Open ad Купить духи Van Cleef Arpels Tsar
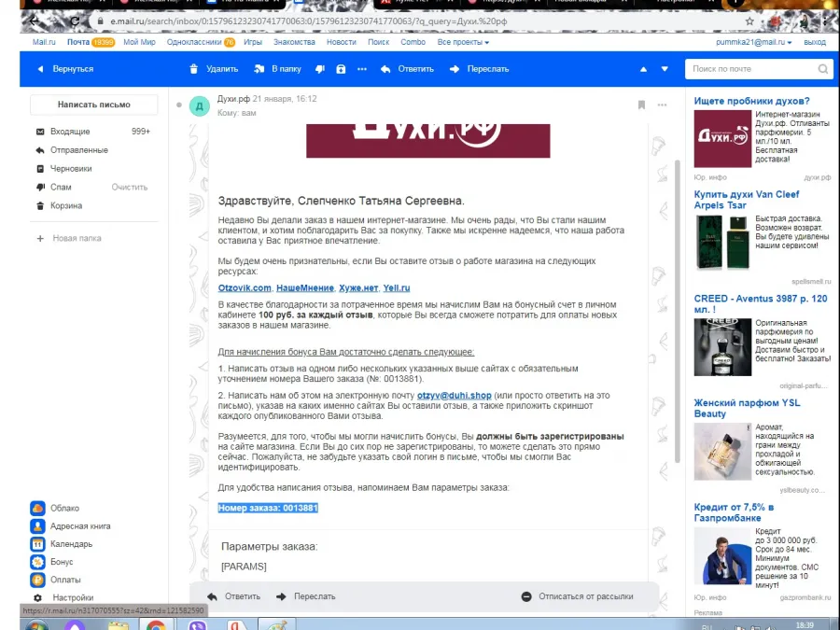This screenshot has width=840, height=630. click(747, 200)
